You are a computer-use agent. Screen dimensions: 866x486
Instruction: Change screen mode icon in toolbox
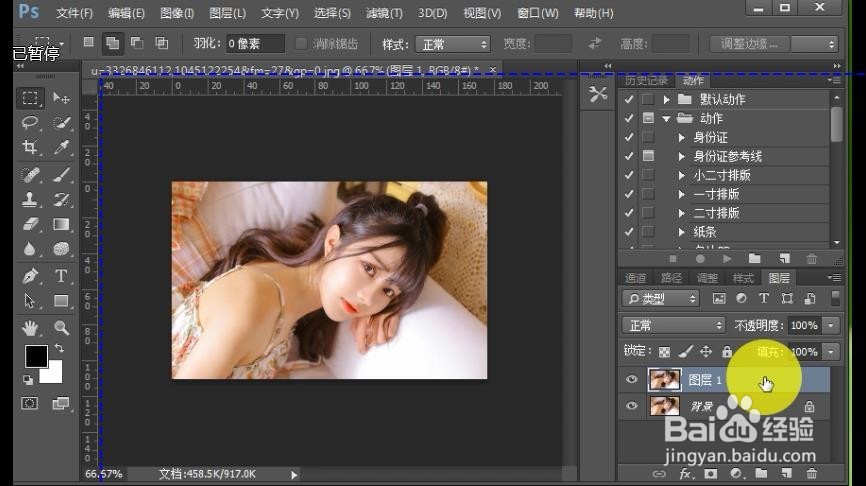tap(60, 404)
